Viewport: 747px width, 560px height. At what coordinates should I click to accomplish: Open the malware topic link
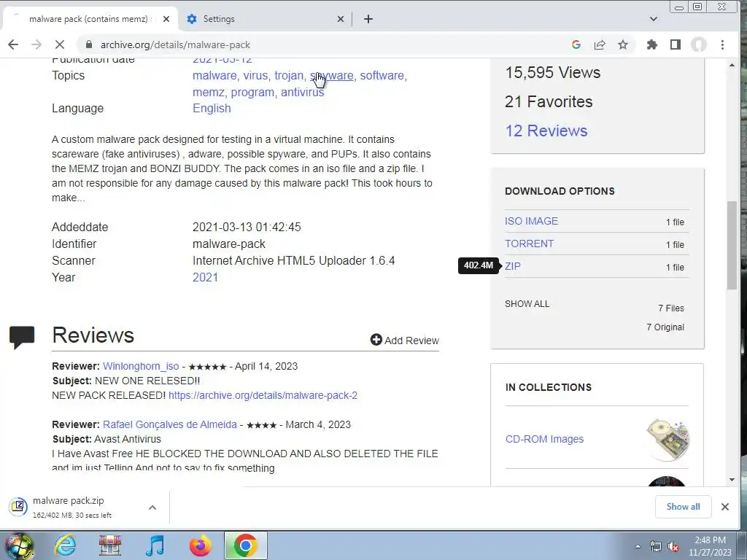click(x=214, y=76)
